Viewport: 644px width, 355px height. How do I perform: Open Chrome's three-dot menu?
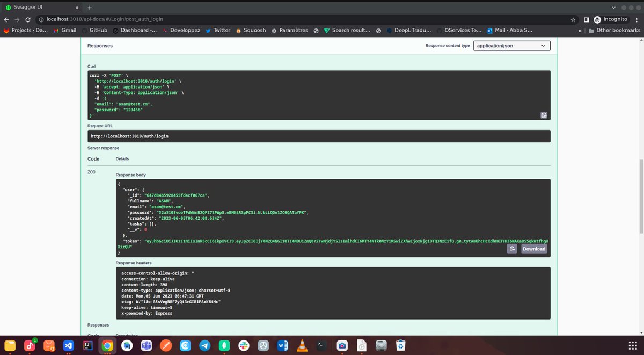pos(636,19)
